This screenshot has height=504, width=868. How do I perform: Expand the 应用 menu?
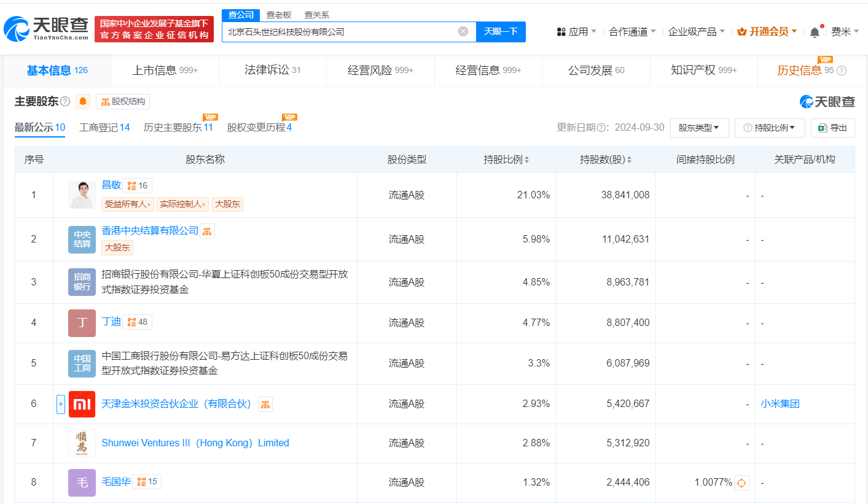point(576,32)
